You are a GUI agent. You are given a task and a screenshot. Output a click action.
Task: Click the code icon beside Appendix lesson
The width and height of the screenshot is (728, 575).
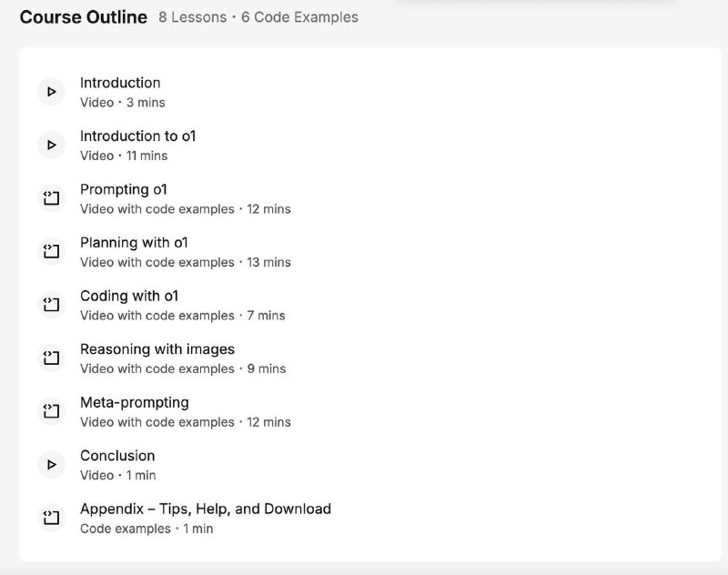click(x=51, y=518)
